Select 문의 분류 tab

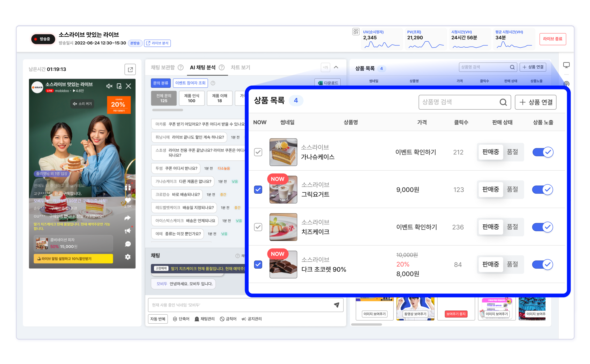[161, 83]
